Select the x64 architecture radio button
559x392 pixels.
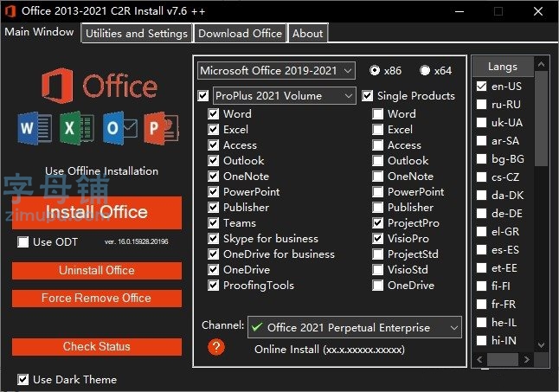tap(425, 71)
